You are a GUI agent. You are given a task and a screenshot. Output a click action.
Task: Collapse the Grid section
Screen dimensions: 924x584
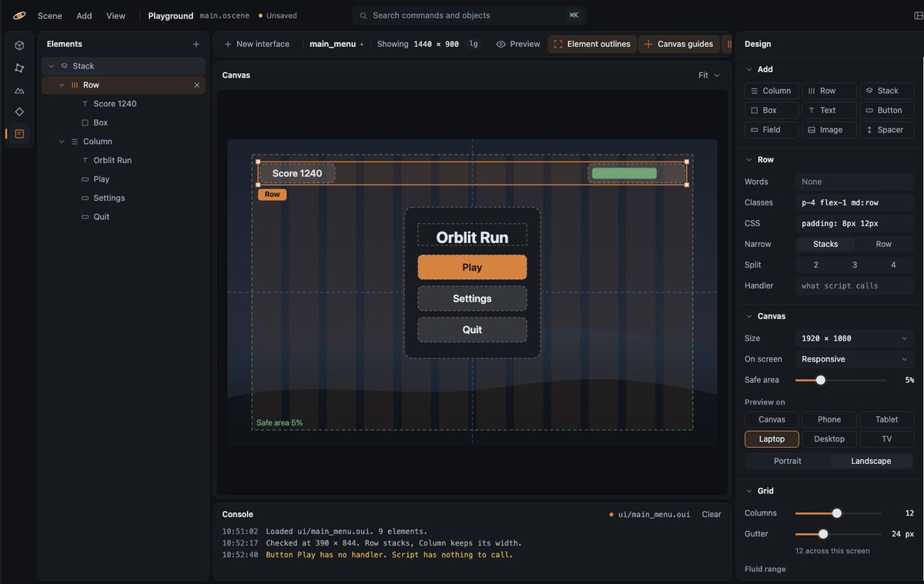click(749, 491)
